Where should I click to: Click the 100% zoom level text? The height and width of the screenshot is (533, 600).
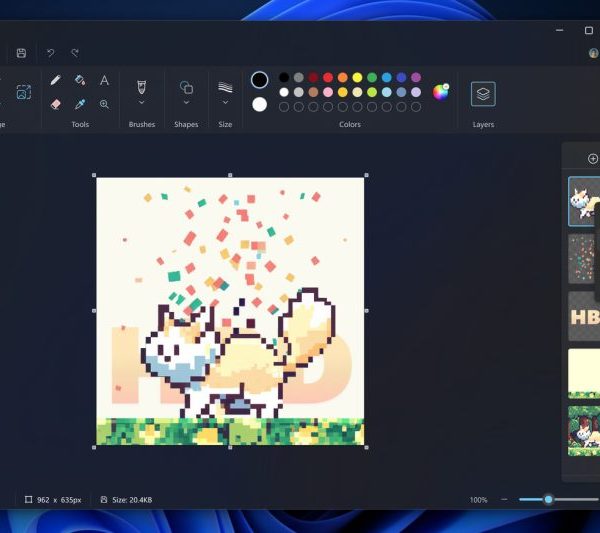coord(478,500)
